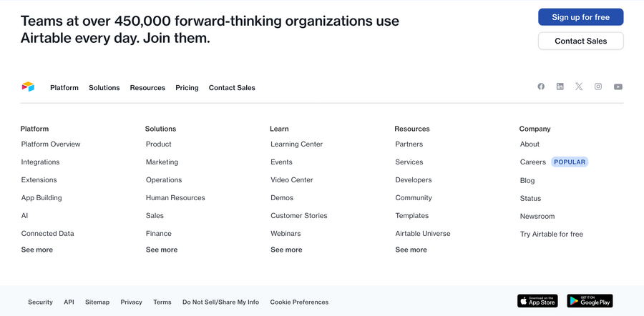Expand See more under Resources column

(x=411, y=250)
